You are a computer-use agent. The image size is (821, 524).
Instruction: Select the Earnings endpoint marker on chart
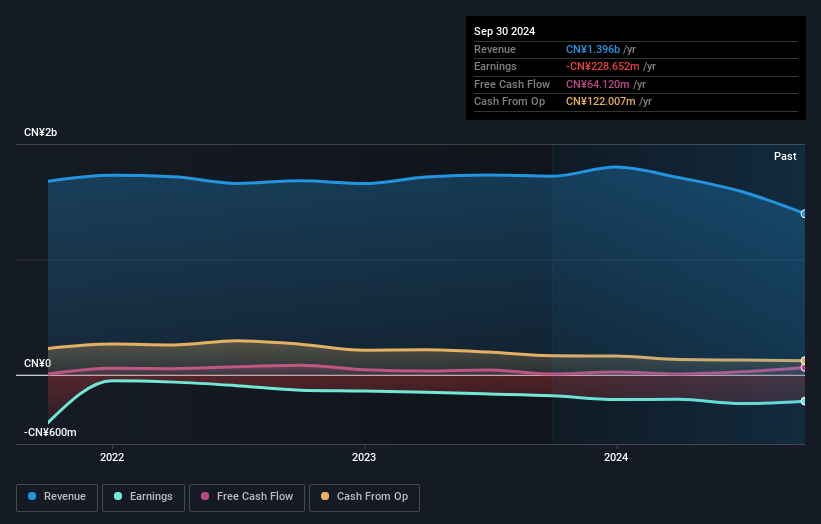(803, 402)
